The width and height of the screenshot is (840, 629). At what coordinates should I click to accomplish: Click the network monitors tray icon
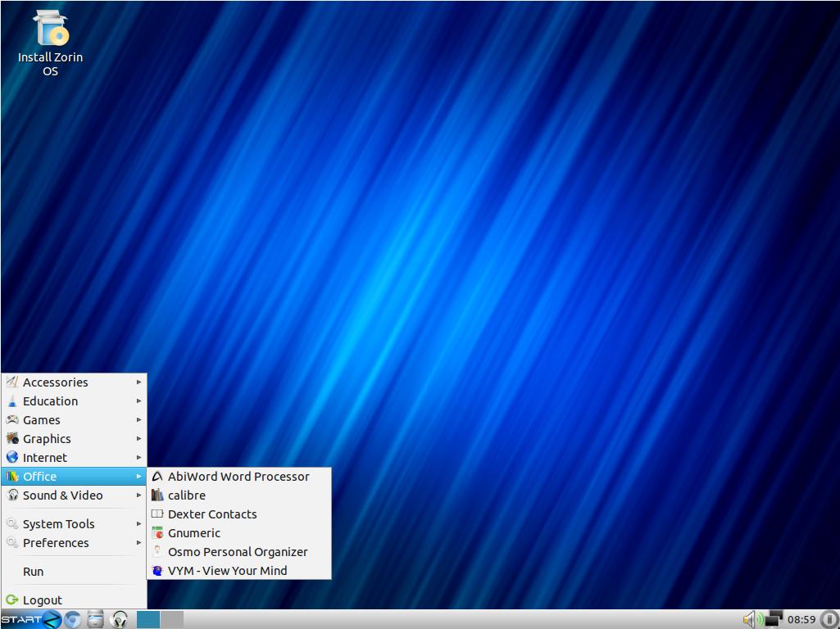coord(773,619)
